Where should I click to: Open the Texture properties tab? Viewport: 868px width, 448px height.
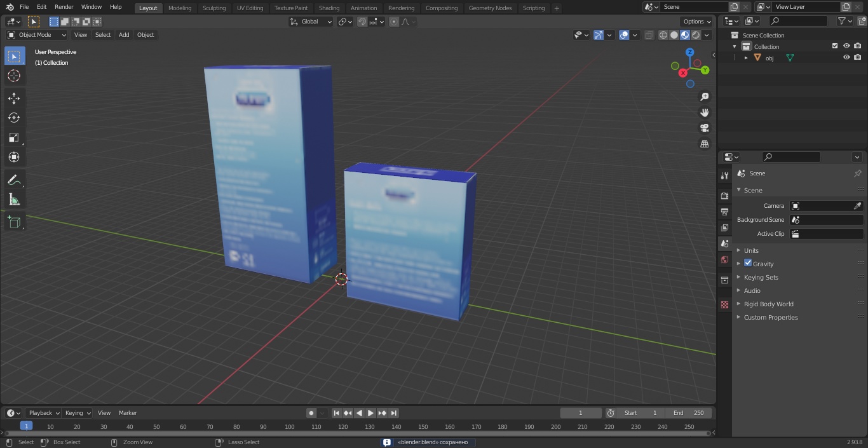[x=724, y=304]
